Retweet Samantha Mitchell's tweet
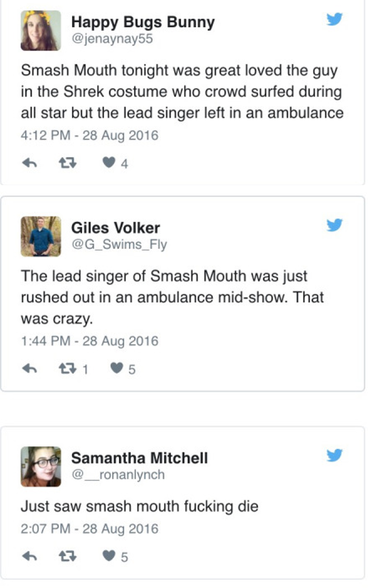368x588 pixels. coord(69,557)
